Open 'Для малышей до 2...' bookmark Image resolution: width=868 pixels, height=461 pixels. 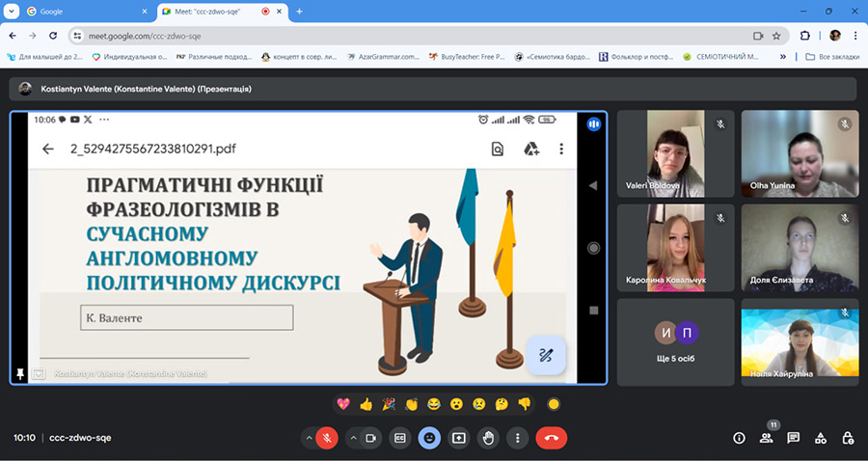pyautogui.click(x=44, y=57)
